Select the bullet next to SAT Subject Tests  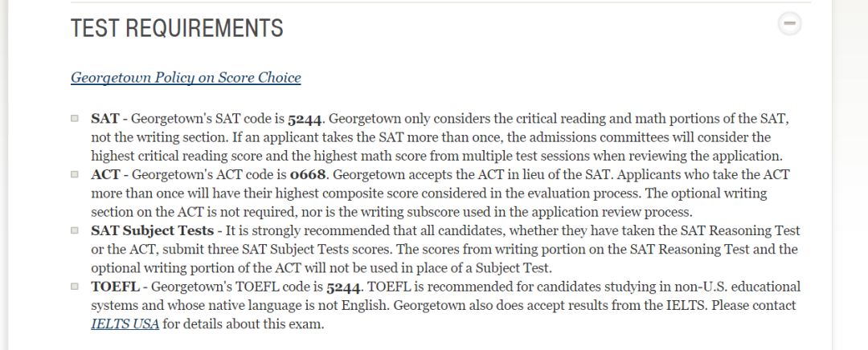75,230
